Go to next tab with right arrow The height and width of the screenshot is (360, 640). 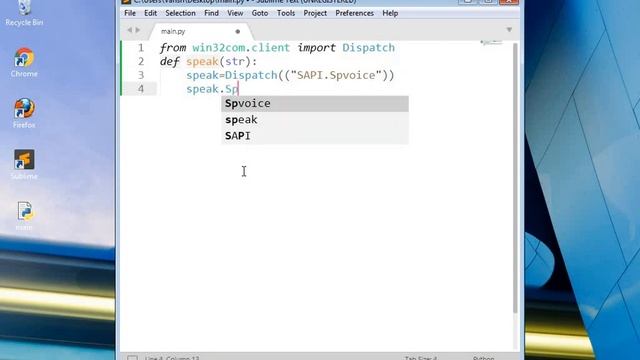[138, 30]
